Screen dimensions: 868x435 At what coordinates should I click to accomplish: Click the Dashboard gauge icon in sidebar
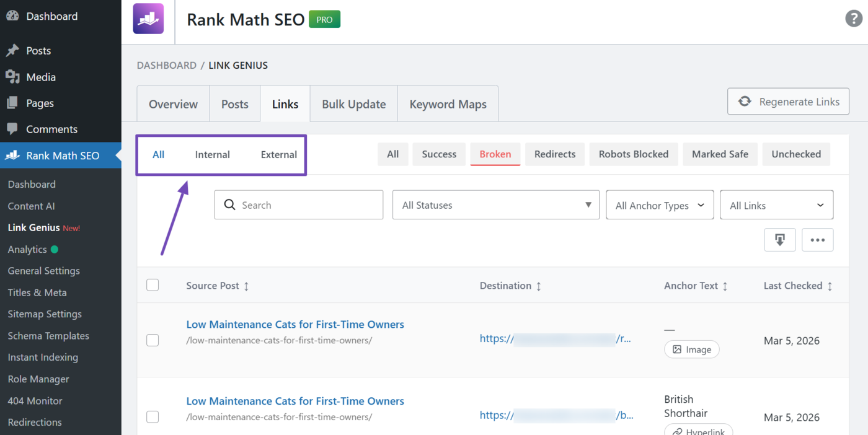(x=12, y=16)
